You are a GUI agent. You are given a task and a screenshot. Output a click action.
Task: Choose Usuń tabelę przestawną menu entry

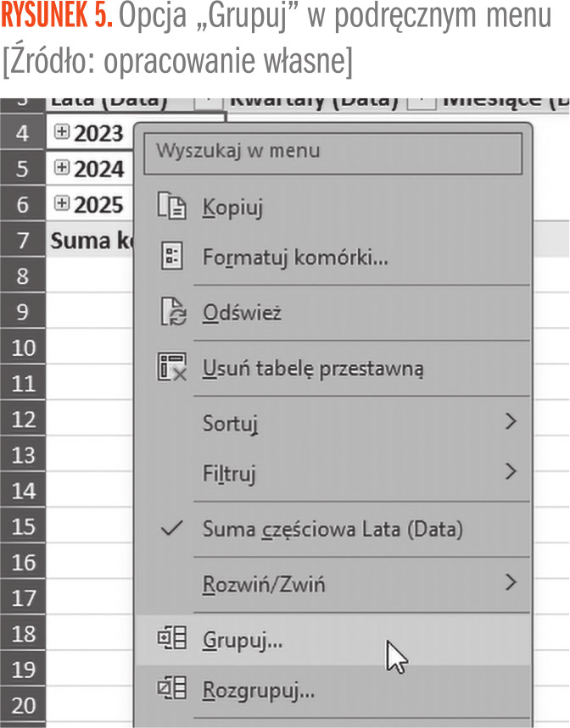[312, 369]
